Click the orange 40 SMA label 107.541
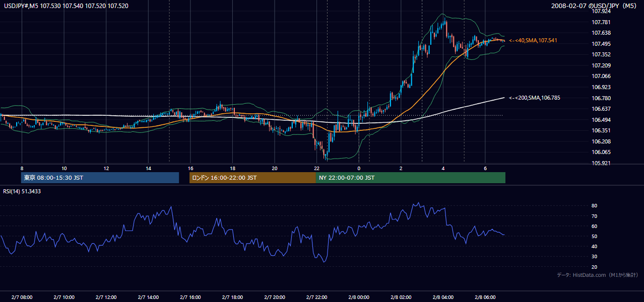This screenshot has height=302, width=644. (533, 40)
